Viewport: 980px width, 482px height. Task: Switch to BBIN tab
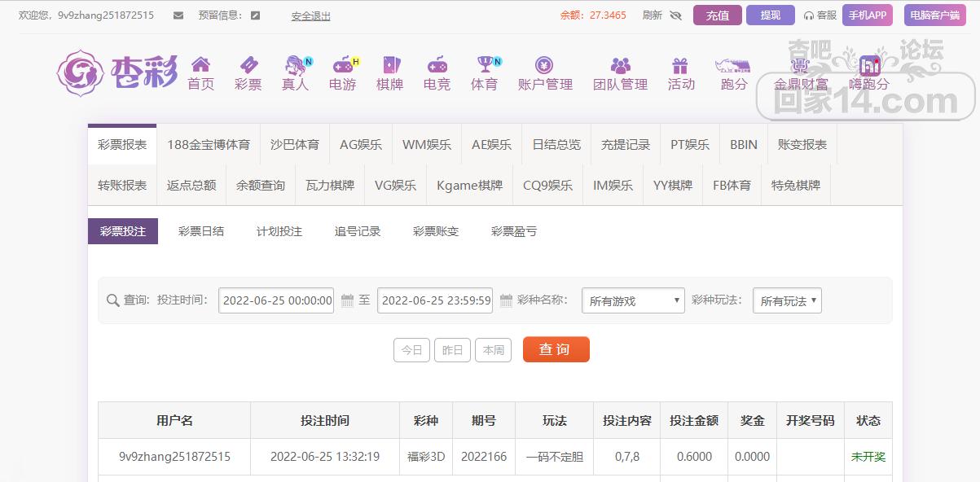pos(744,145)
